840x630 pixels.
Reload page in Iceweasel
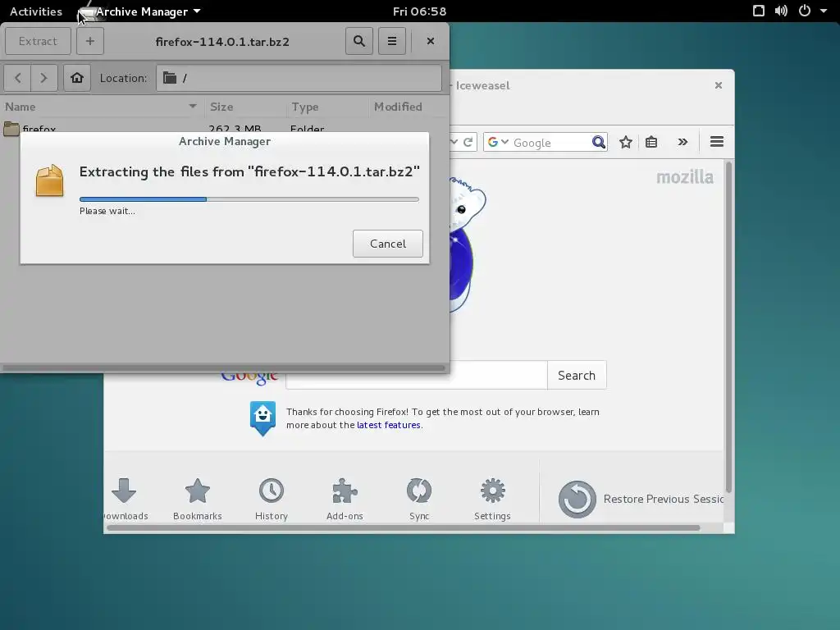(x=468, y=142)
